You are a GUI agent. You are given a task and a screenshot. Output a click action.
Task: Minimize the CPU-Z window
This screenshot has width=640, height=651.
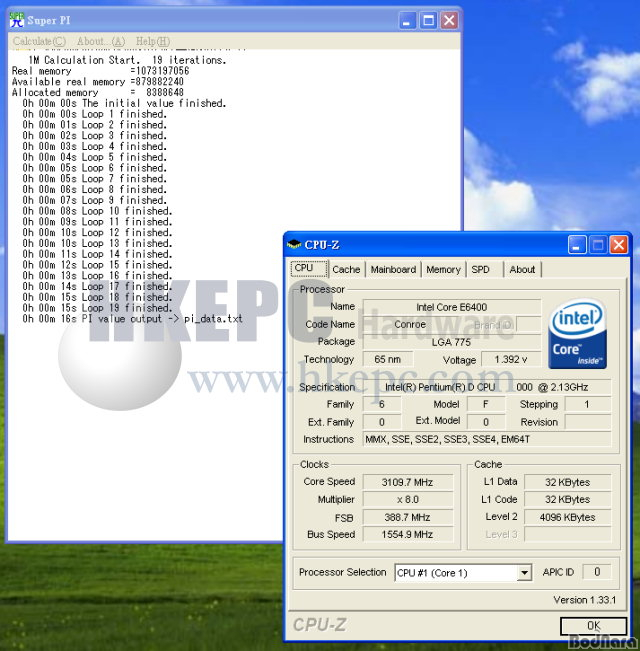577,245
